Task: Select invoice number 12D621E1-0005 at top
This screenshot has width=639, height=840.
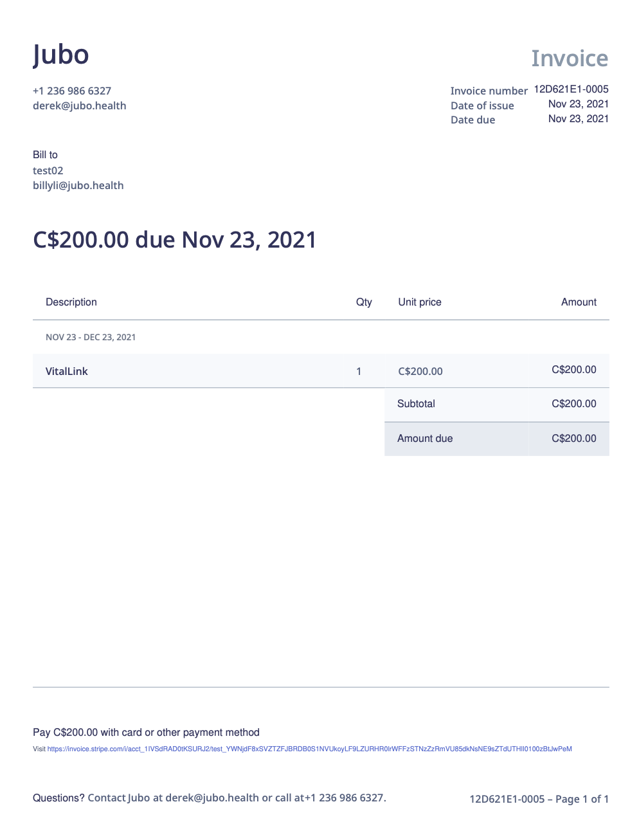Action: [571, 89]
